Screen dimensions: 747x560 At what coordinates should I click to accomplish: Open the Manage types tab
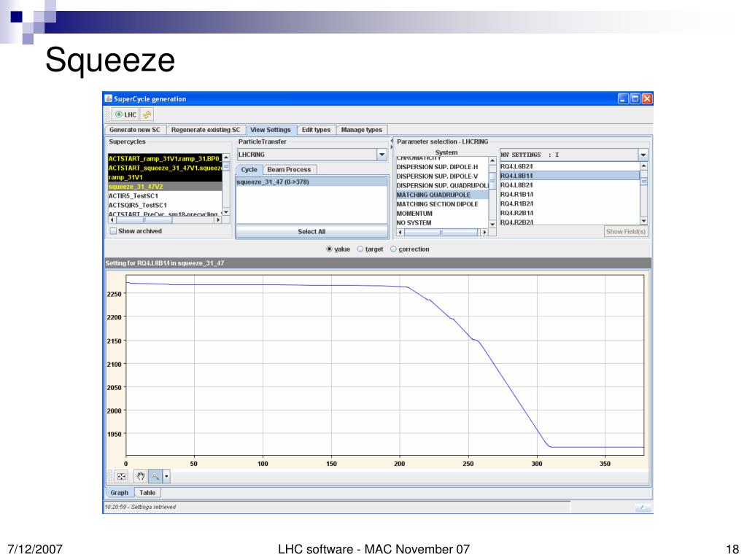tap(362, 130)
